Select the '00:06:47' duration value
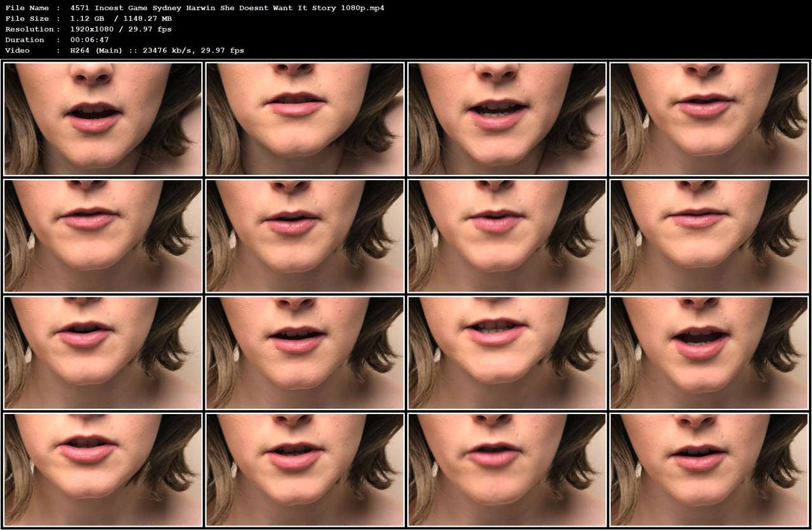Viewport: 812px width, 530px height. click(x=89, y=40)
